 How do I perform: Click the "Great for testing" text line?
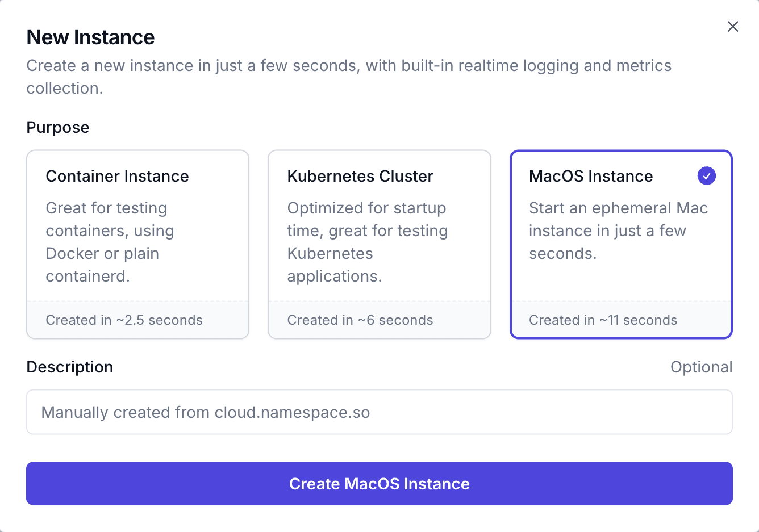click(106, 208)
